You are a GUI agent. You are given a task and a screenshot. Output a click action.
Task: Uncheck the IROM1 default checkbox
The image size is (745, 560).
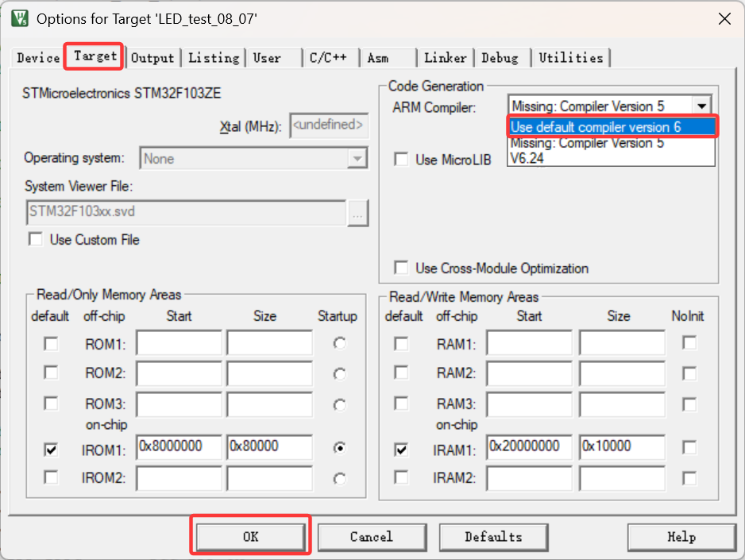coord(51,450)
